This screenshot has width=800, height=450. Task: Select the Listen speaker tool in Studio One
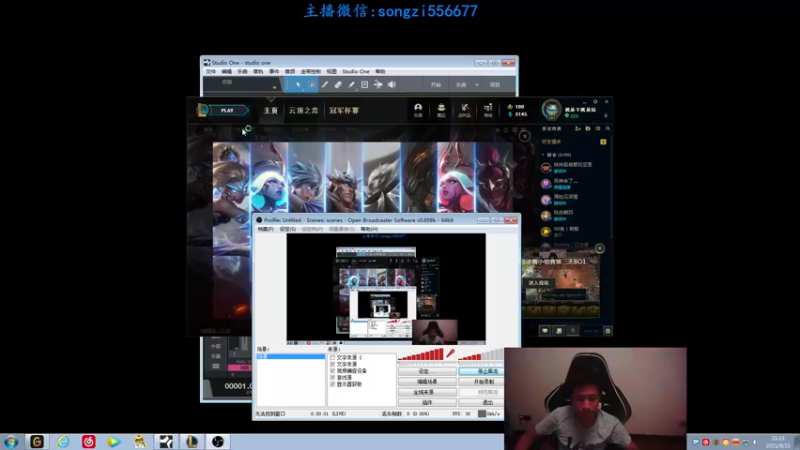391,85
